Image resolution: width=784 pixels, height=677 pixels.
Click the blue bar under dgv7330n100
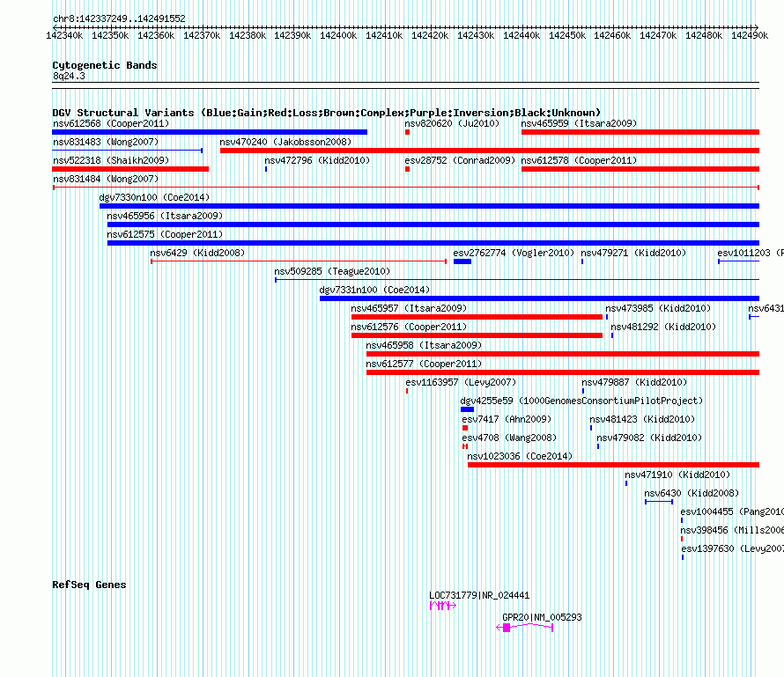click(x=430, y=206)
